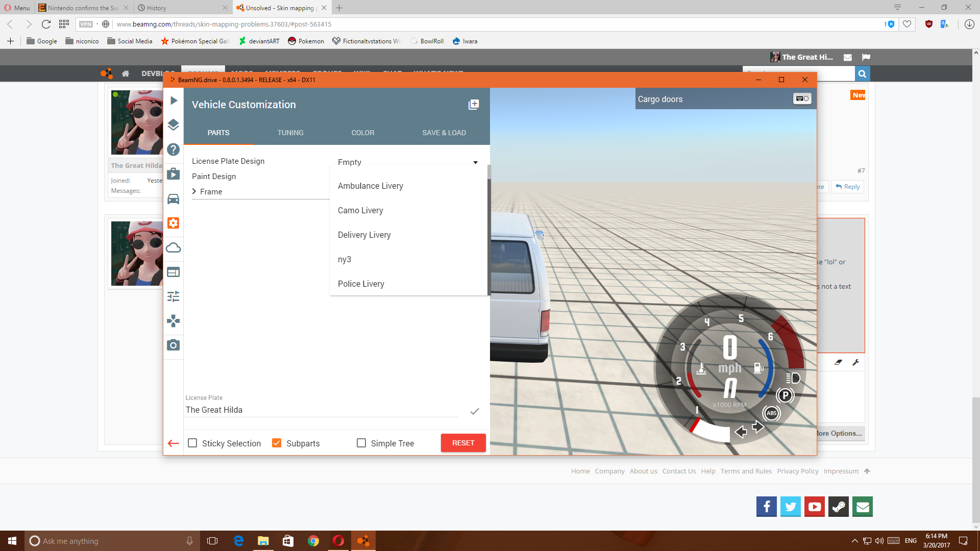
Task: Click the play icon in BeamNG sidebar
Action: (x=174, y=101)
